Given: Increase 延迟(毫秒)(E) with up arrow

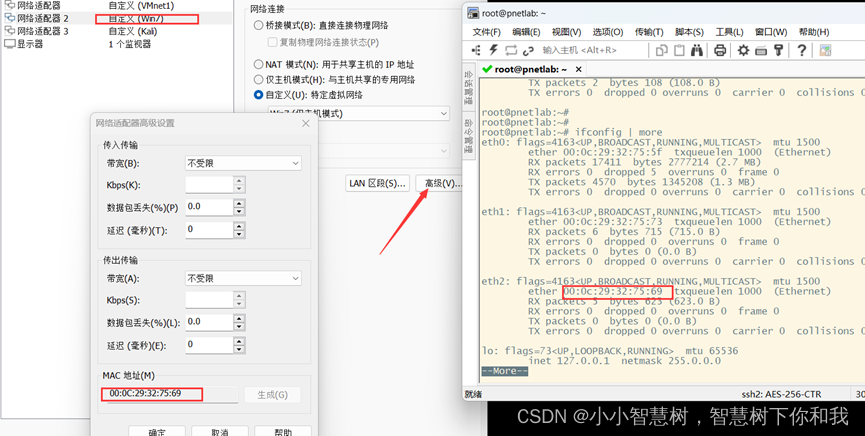Looking at the screenshot, I should tap(239, 342).
